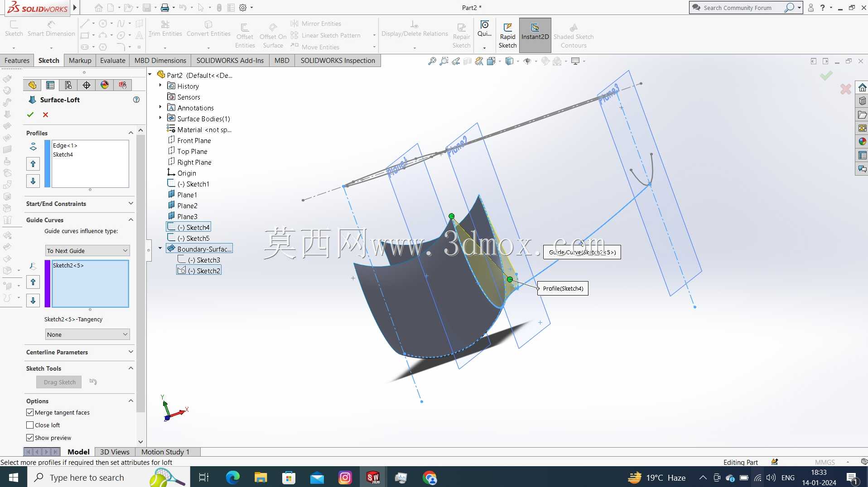The width and height of the screenshot is (868, 487).
Task: Click the Windows taskbar search box
Action: point(109,477)
